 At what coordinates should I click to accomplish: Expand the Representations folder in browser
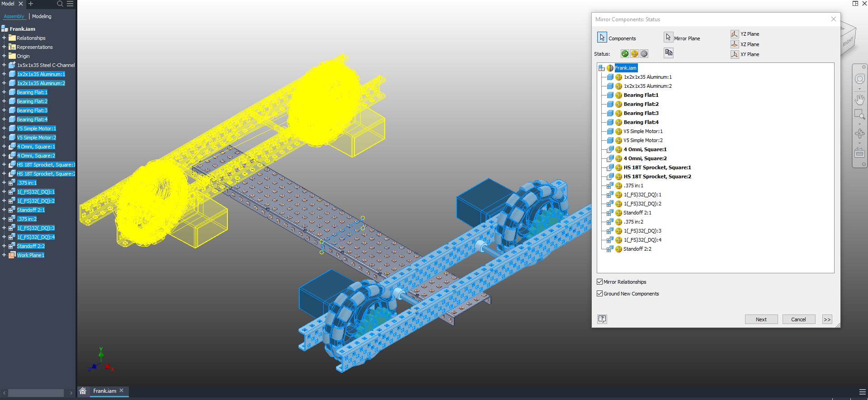coord(4,47)
